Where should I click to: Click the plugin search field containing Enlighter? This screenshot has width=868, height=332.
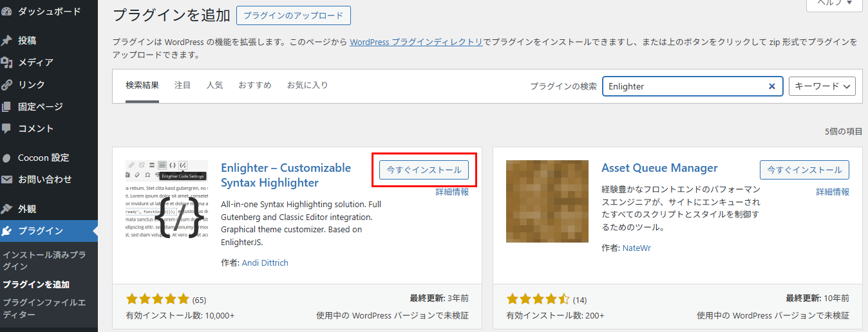tap(693, 86)
